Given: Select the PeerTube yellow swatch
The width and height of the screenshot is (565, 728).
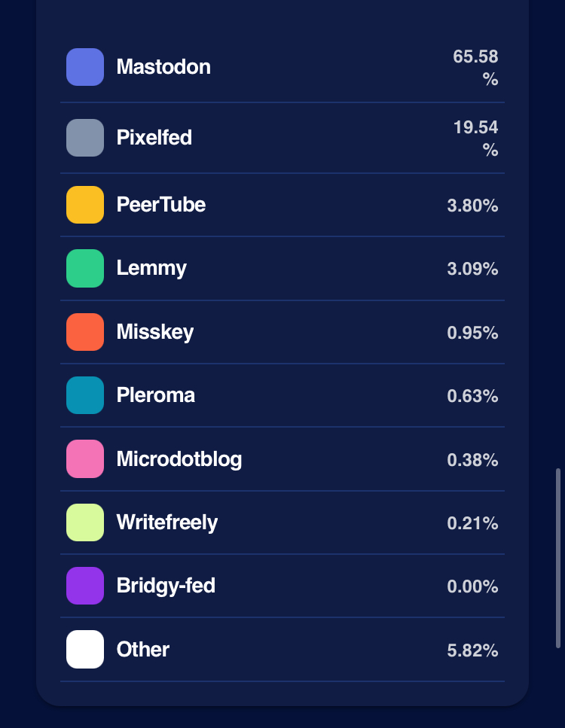Looking at the screenshot, I should [85, 205].
